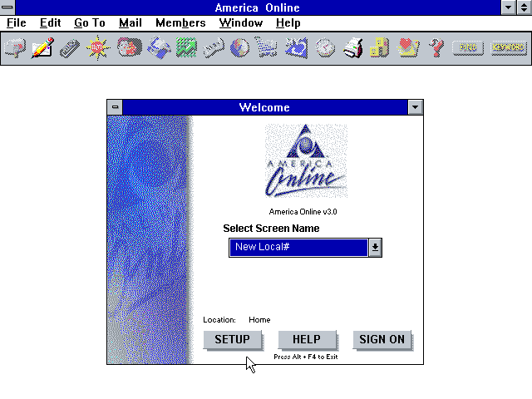Viewport: 532px width, 399px height.
Task: Minimize the America Online main window
Action: 508,7
